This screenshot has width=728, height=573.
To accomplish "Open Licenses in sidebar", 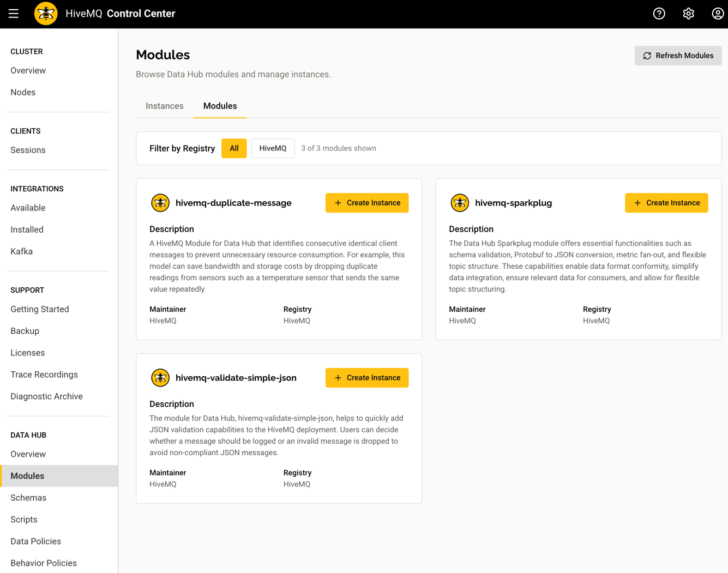I will pyautogui.click(x=28, y=353).
